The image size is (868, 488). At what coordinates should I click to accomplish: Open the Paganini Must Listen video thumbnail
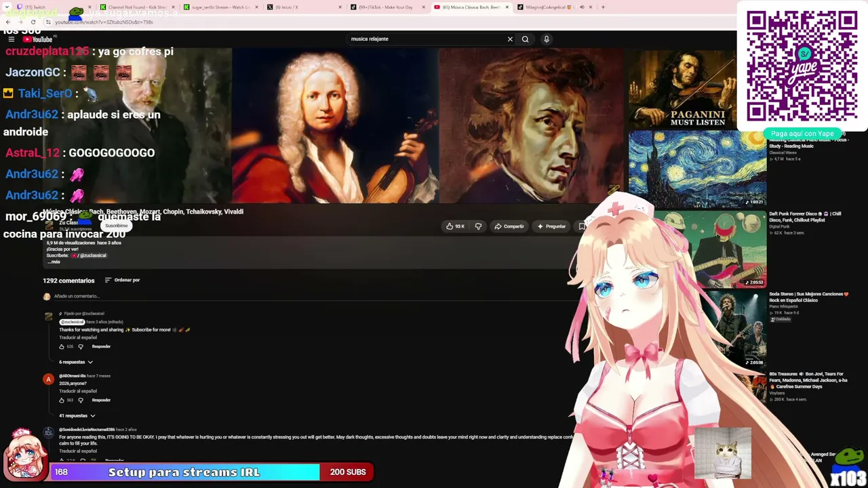[682, 88]
